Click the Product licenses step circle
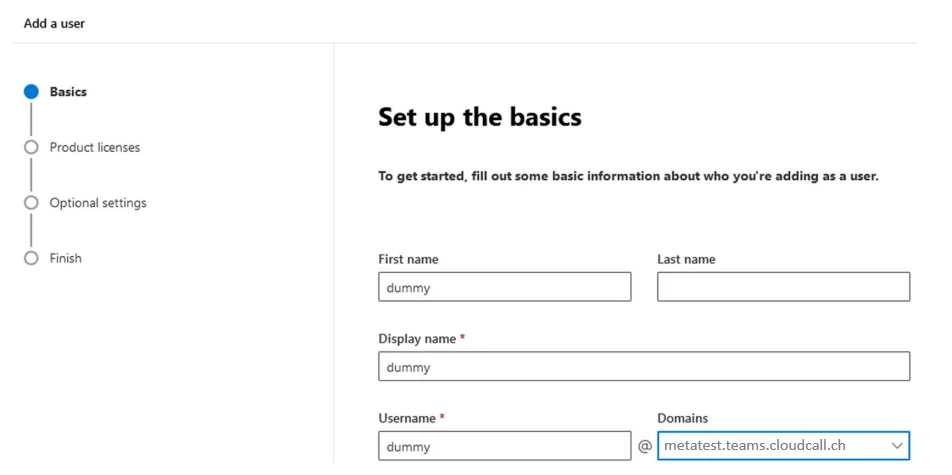Screen dimensions: 952x475 [x=31, y=147]
